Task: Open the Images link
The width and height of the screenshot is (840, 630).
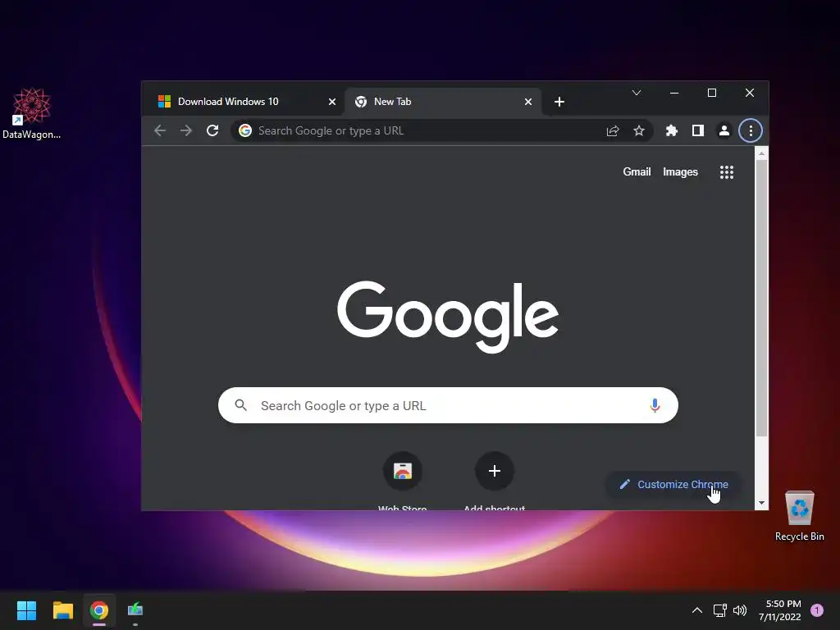Action: tap(680, 172)
